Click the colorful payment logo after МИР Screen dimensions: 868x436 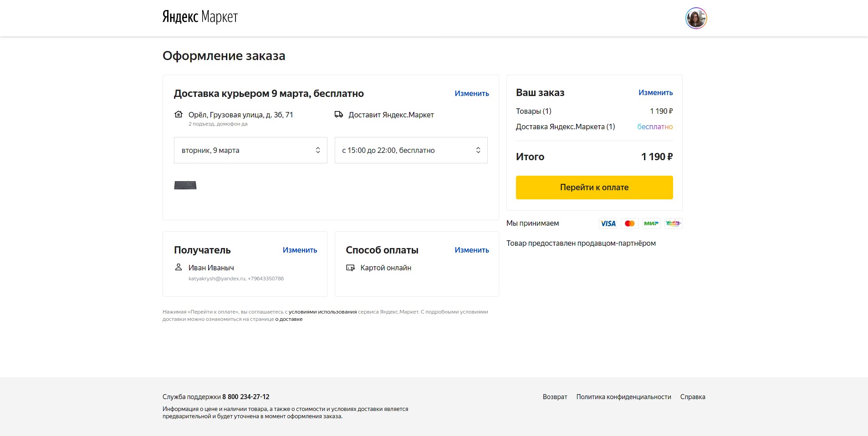tap(673, 223)
